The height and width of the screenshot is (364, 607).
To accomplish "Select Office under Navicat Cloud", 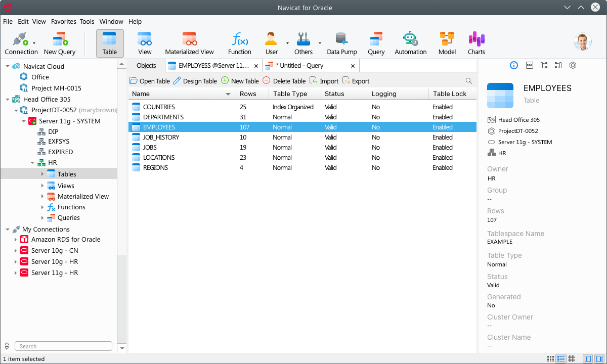I will tap(40, 77).
